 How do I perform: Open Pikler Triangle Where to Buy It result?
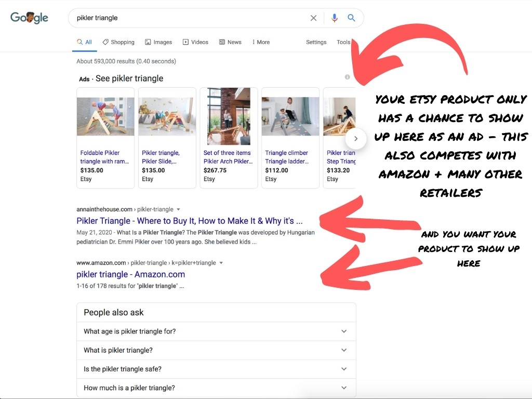coord(190,221)
